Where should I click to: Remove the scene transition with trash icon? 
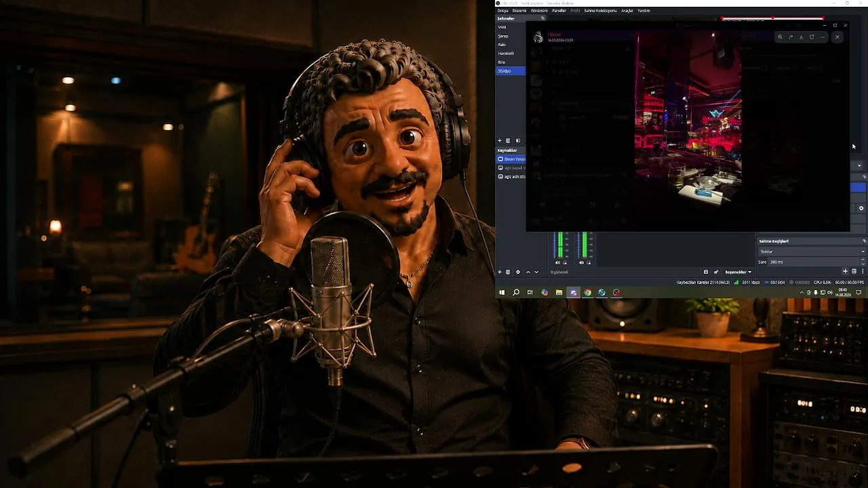pyautogui.click(x=854, y=272)
